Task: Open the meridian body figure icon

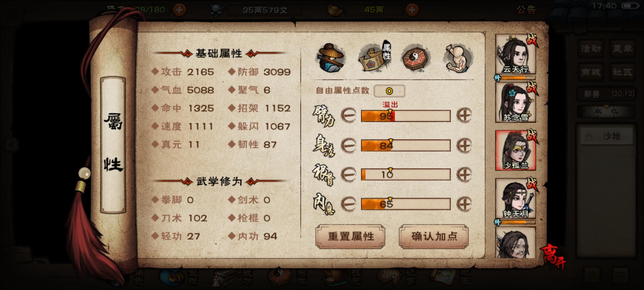Action: pos(459,58)
